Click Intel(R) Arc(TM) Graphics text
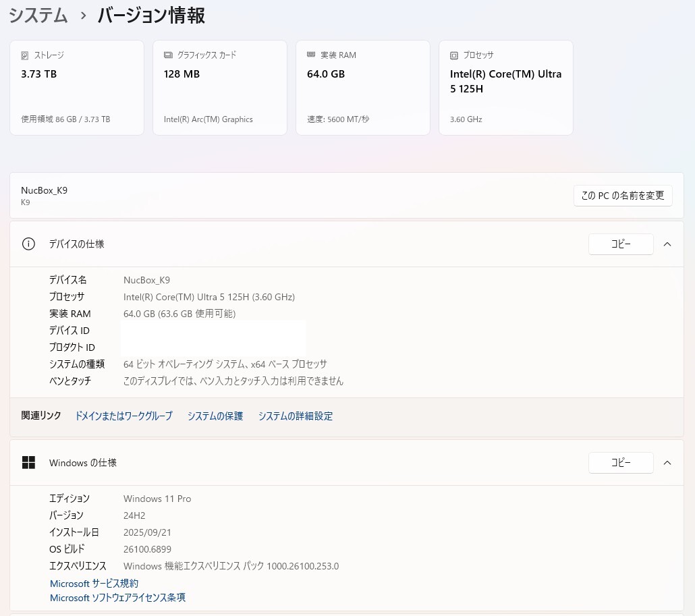 tap(208, 119)
